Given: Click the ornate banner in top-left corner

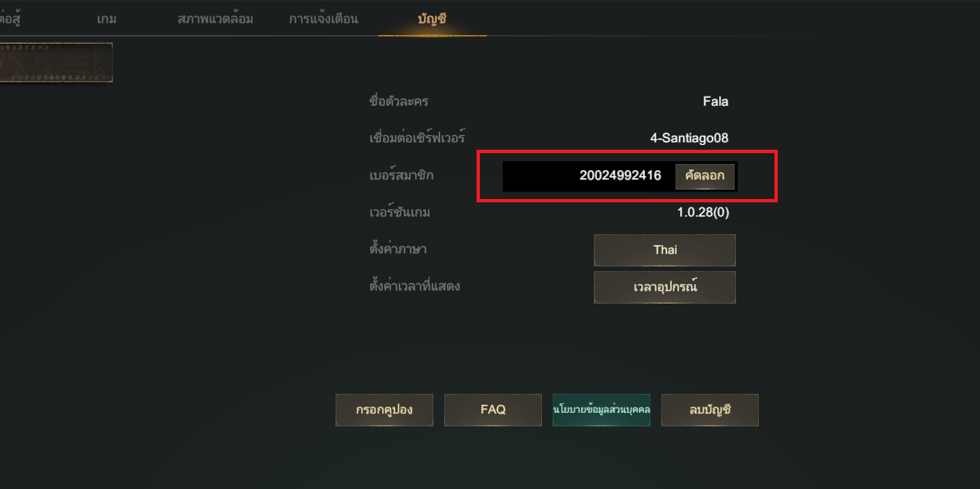Looking at the screenshot, I should point(55,63).
